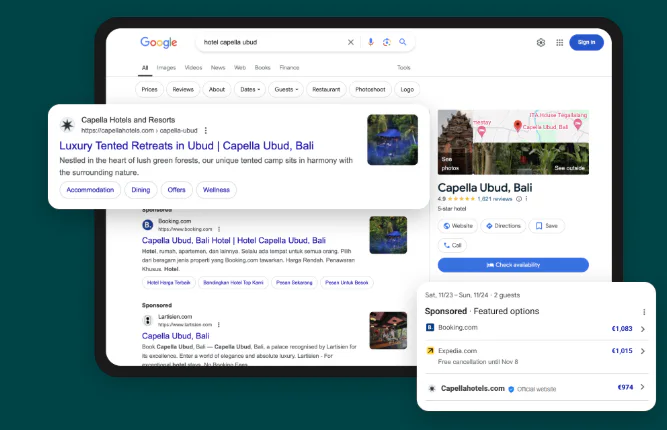Open the Lartisien Capella Ubud, Bali link
Image resolution: width=667 pixels, height=430 pixels.
(x=176, y=336)
